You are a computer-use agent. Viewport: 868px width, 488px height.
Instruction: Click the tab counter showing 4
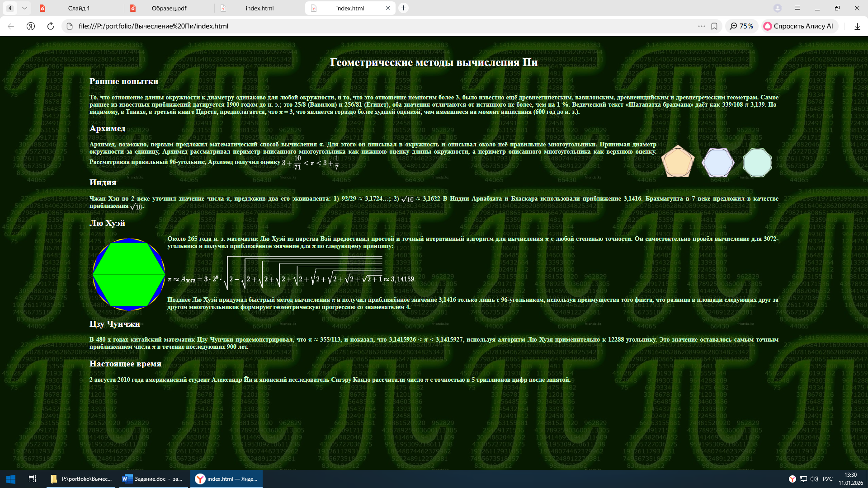point(10,8)
